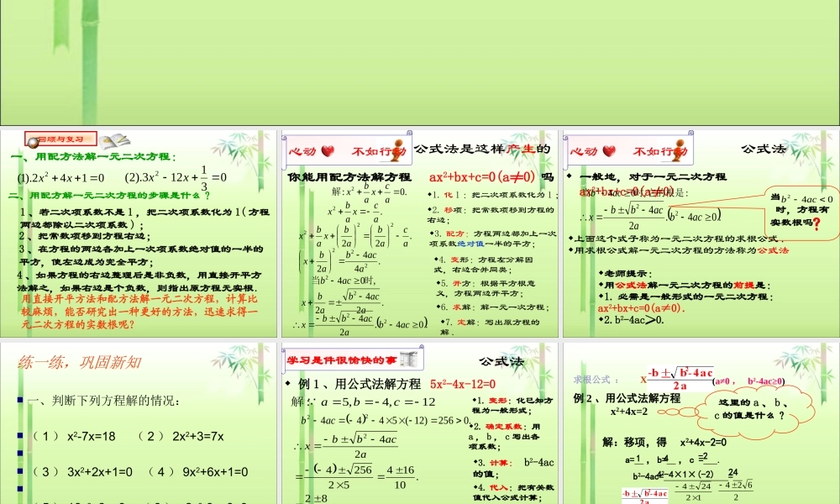This screenshot has height=504, width=840.
Task: Click step 4. 变形：方程左分解因式
Action: [484, 265]
